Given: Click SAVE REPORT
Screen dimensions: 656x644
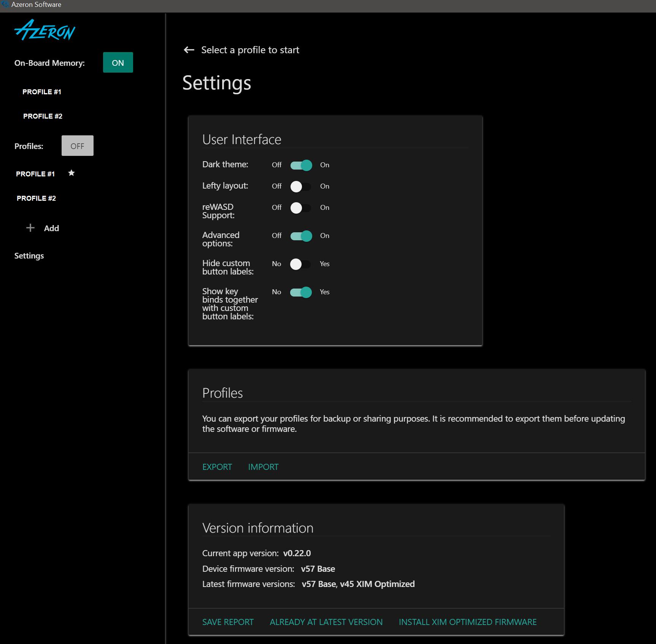Looking at the screenshot, I should pos(228,622).
